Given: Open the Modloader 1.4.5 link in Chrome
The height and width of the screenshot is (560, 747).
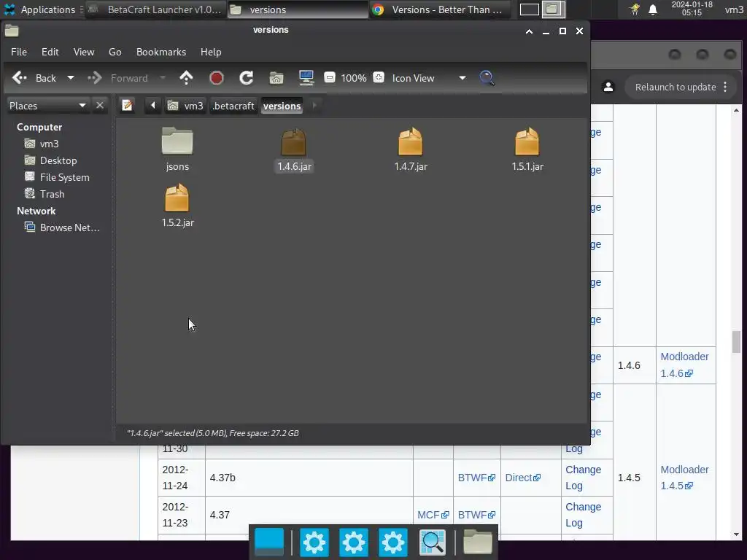Looking at the screenshot, I should coord(684,478).
